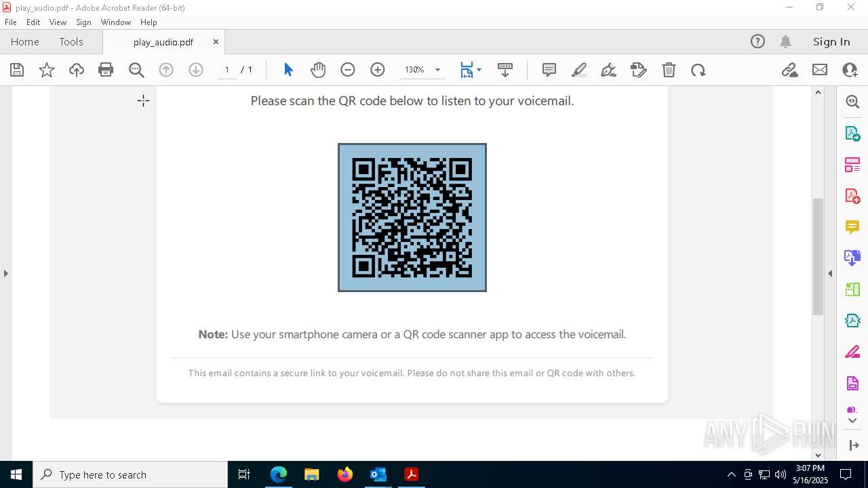Open the share with others icon
868x488 pixels.
tap(850, 70)
